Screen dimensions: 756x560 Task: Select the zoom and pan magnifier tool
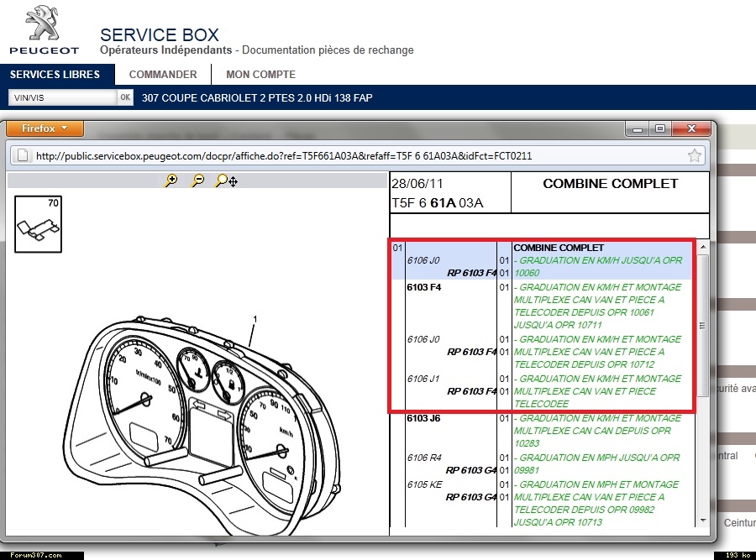(x=226, y=181)
